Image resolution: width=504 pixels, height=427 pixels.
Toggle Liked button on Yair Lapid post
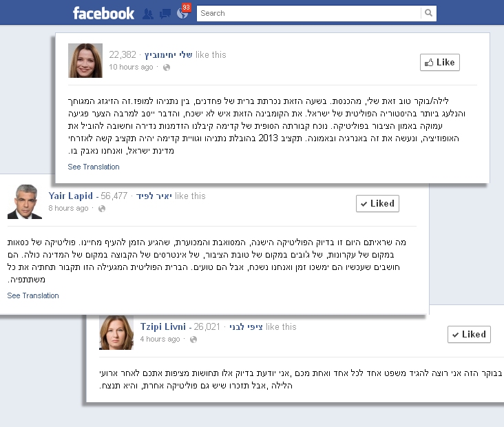click(x=378, y=204)
